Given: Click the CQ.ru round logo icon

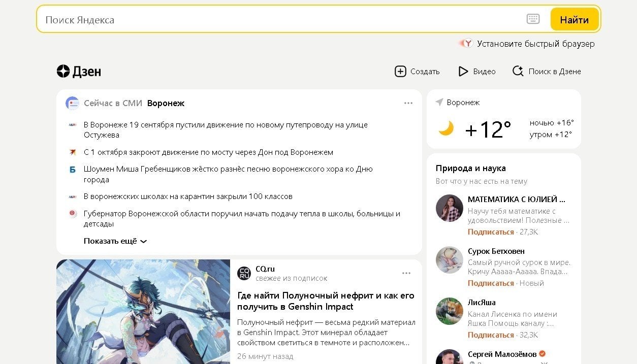Looking at the screenshot, I should pos(244,273).
